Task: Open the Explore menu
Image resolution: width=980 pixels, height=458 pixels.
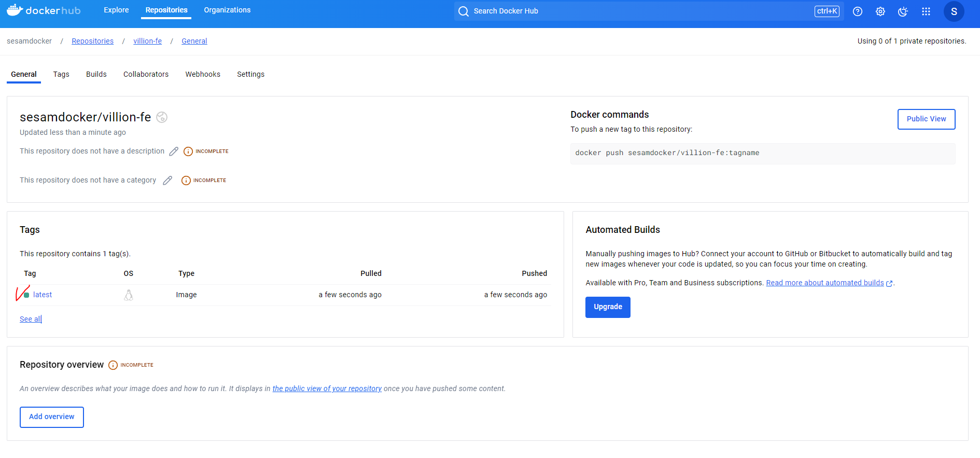Action: coord(116,10)
